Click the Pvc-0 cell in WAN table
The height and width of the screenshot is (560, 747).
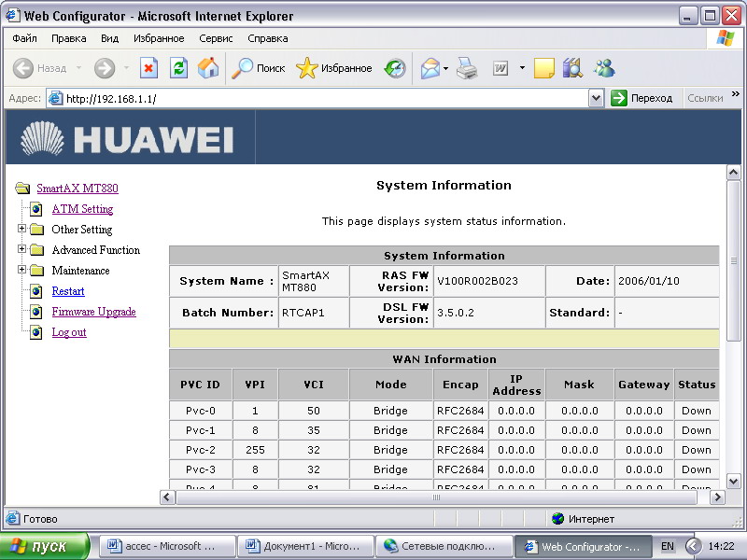tap(201, 411)
